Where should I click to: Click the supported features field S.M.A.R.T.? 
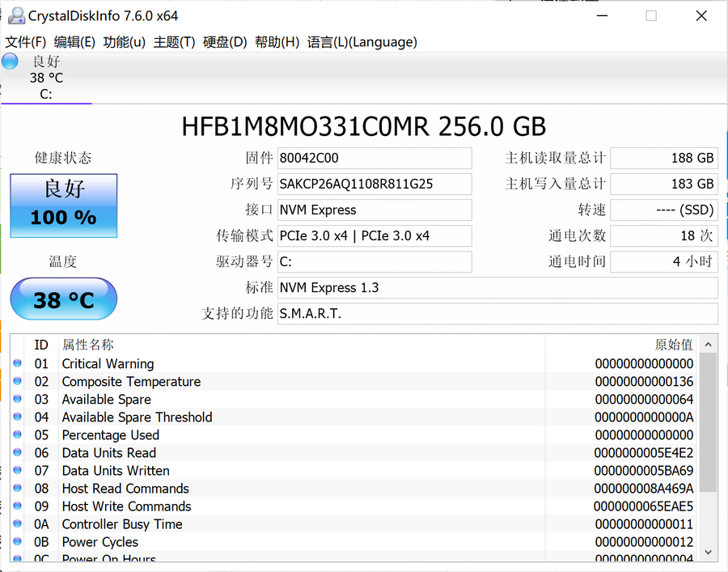497,314
